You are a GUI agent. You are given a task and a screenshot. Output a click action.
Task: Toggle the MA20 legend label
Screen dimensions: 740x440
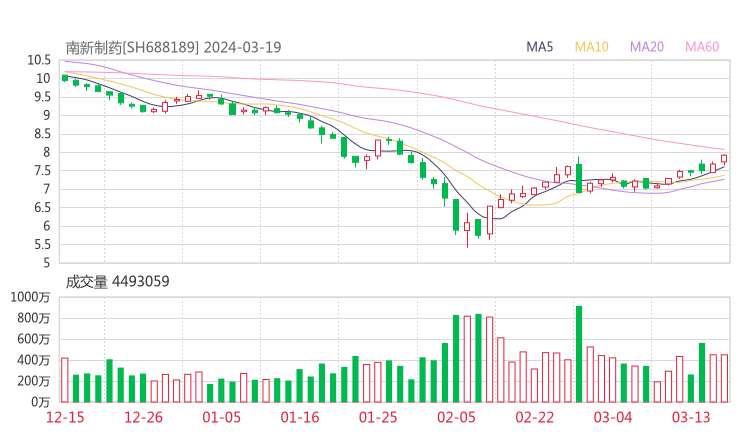[x=647, y=47]
